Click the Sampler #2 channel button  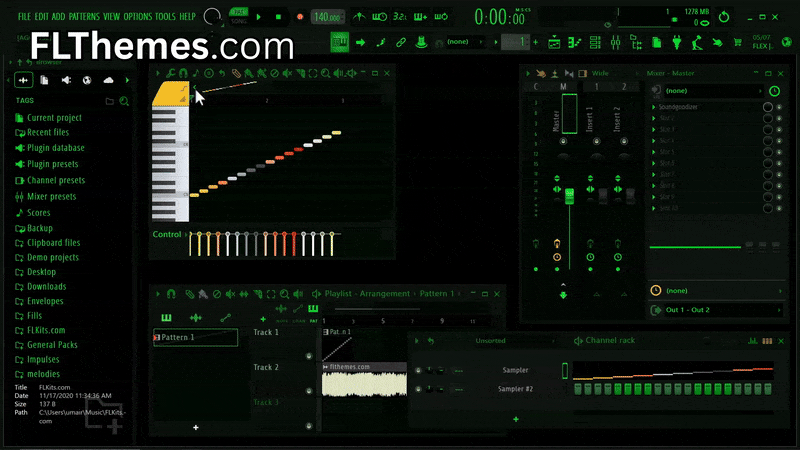click(515, 389)
